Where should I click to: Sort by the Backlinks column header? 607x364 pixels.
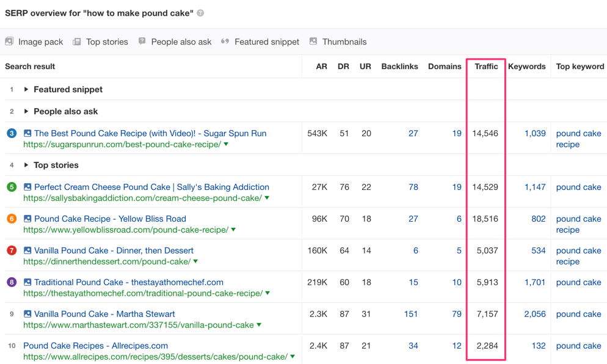point(399,66)
